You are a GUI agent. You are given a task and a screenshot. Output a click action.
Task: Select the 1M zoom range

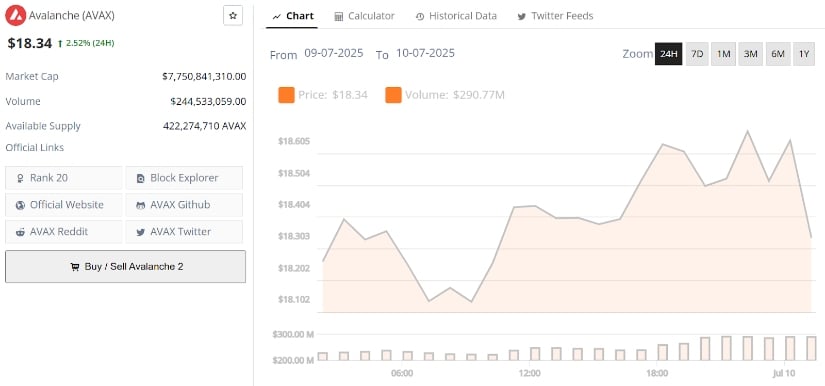[x=723, y=54]
